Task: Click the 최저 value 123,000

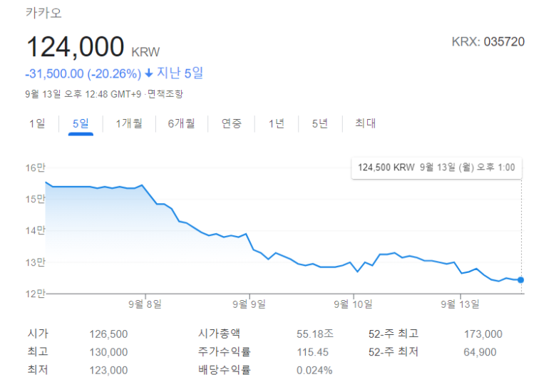Action: pyautogui.click(x=108, y=370)
